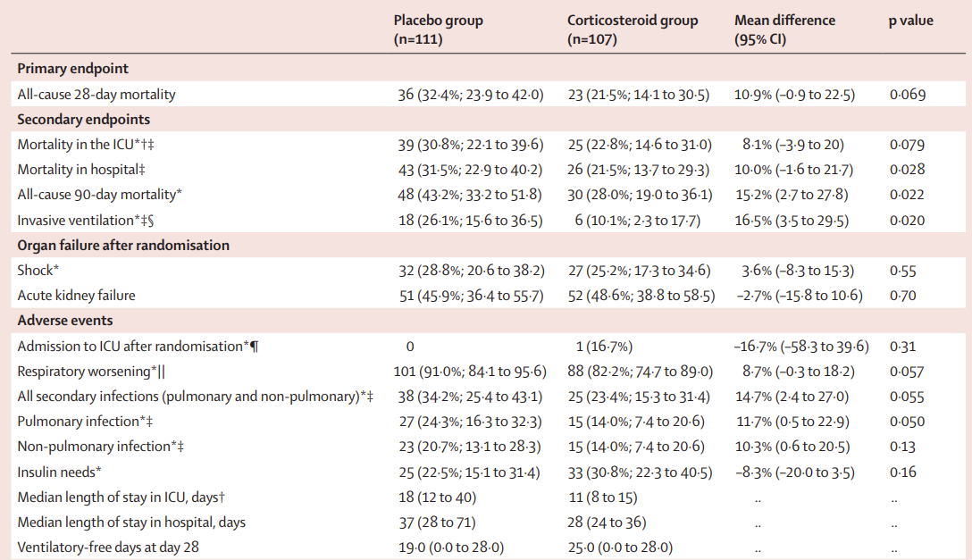This screenshot has height=560, width=972.
Task: Select the 'Median length of stay in hospital, days' label
Action: pos(131,522)
